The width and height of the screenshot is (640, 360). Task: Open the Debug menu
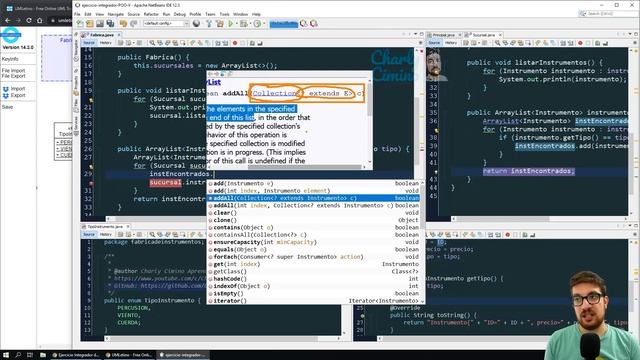[x=180, y=14]
